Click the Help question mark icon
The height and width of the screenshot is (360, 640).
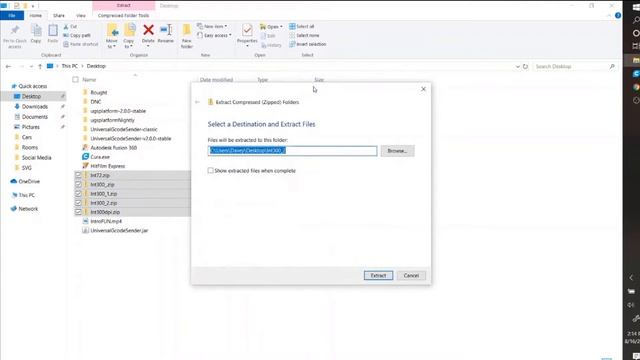[618, 16]
